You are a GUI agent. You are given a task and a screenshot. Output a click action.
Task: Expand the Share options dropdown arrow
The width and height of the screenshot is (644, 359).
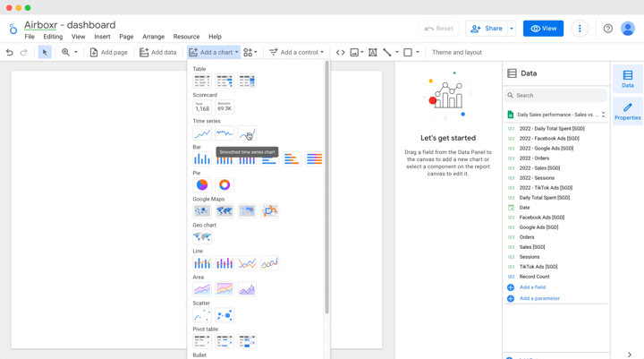[x=512, y=29]
